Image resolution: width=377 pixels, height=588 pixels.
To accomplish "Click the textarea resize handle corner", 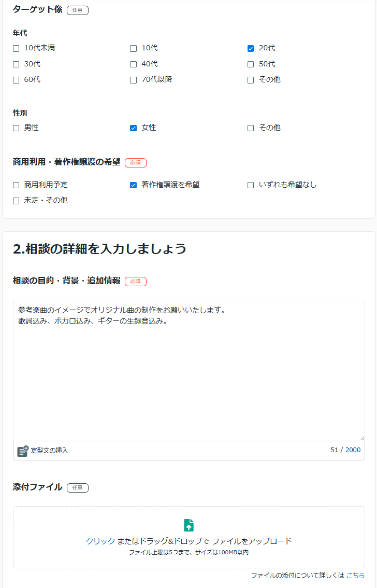I will pyautogui.click(x=362, y=438).
